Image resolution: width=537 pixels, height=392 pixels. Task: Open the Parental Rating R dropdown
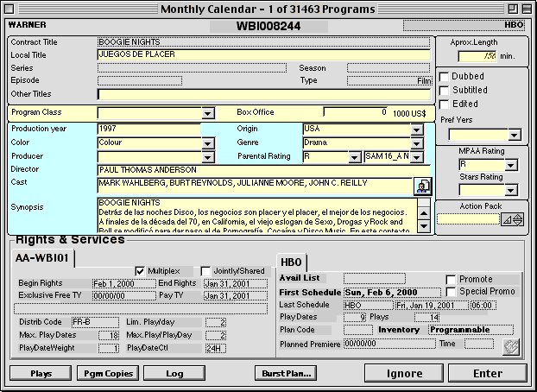tap(355, 157)
